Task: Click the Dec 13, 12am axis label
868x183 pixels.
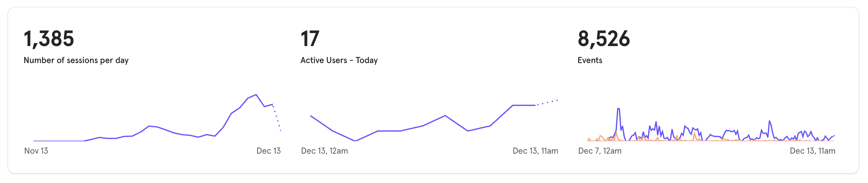Action: [x=324, y=151]
